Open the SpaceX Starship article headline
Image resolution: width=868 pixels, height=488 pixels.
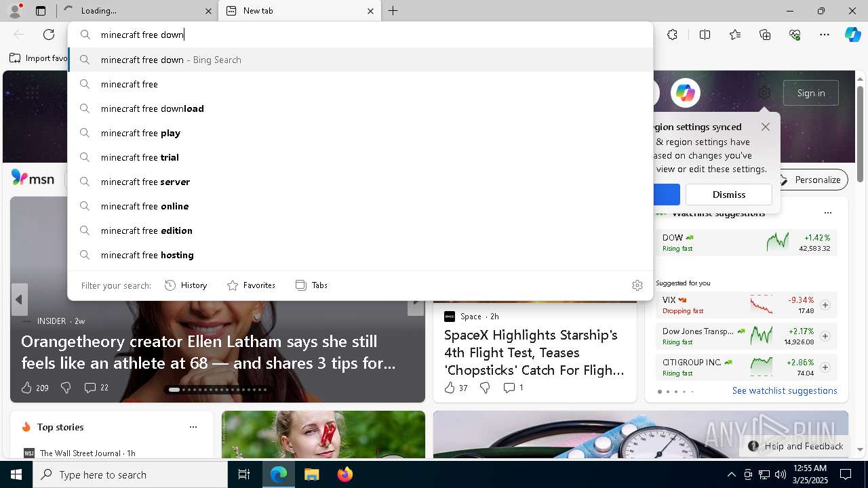(534, 352)
